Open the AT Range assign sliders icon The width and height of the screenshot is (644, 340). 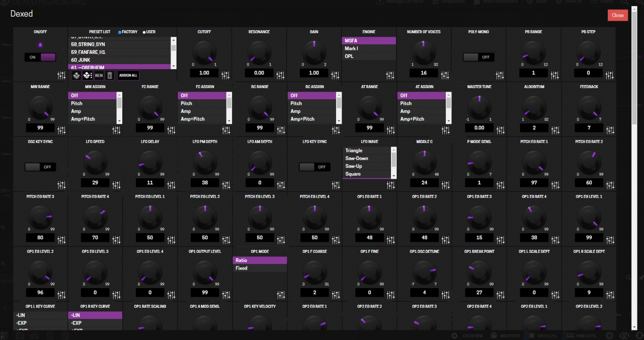[x=390, y=130]
